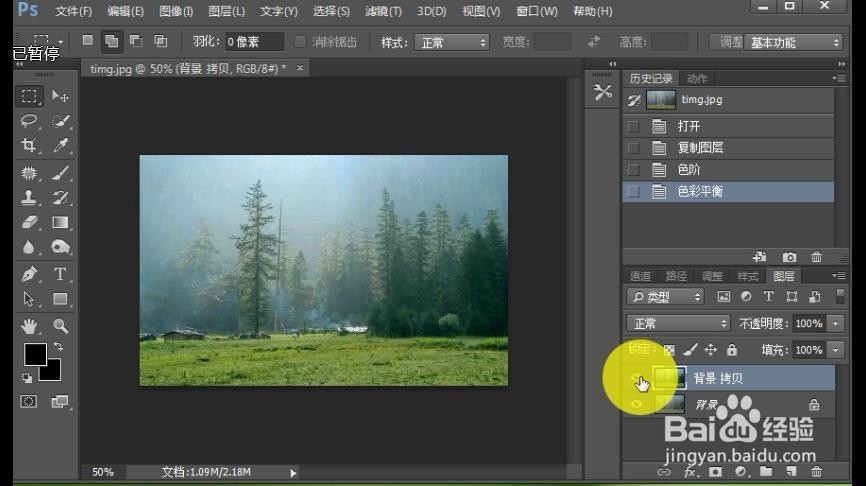The image size is (866, 486).
Task: Select the Blur tool
Action: pos(29,246)
